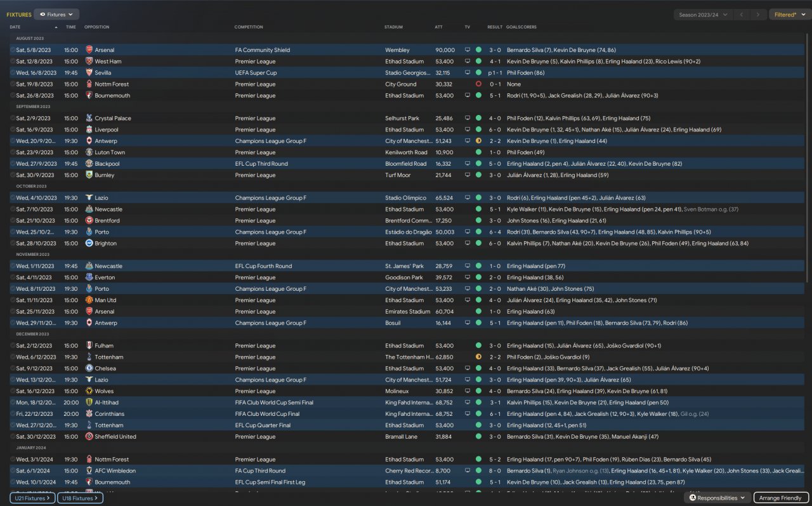The width and height of the screenshot is (812, 506).
Task: Click the Selhurst Park stadium name
Action: pyautogui.click(x=402, y=119)
